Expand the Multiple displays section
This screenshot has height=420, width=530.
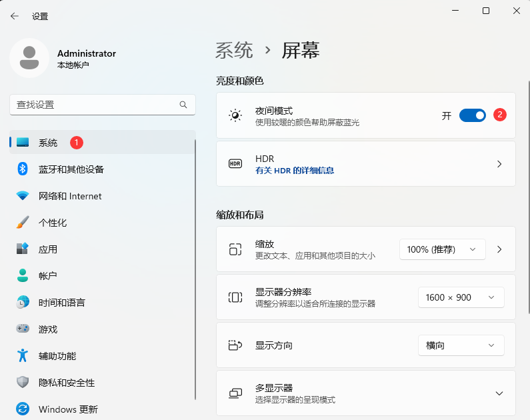pos(499,393)
